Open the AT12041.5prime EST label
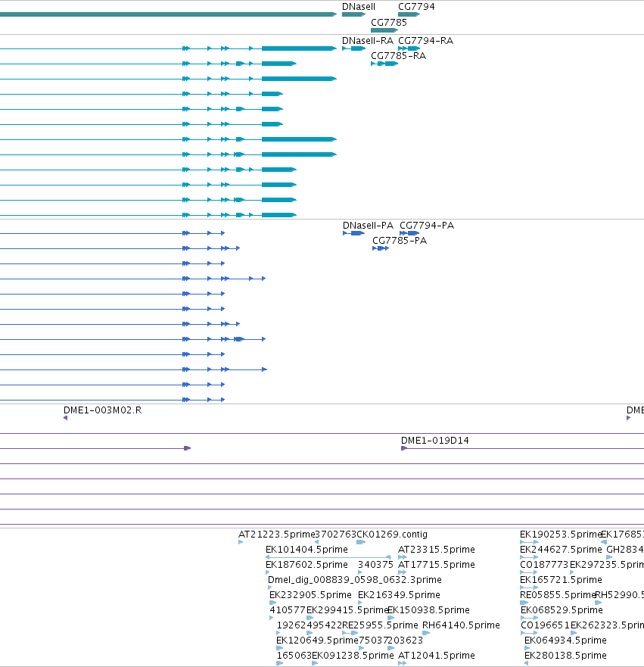This screenshot has width=644, height=667. tap(437, 656)
